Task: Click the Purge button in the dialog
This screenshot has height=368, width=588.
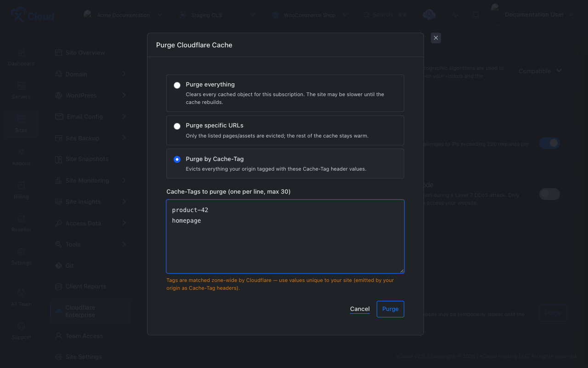Action: 390,309
